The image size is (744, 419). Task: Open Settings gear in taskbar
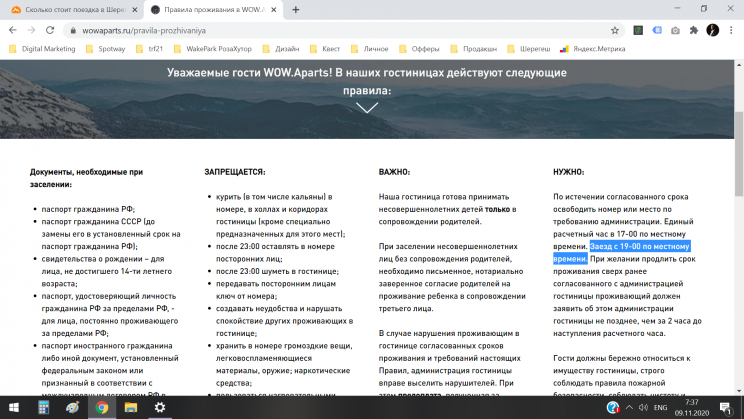point(160,408)
